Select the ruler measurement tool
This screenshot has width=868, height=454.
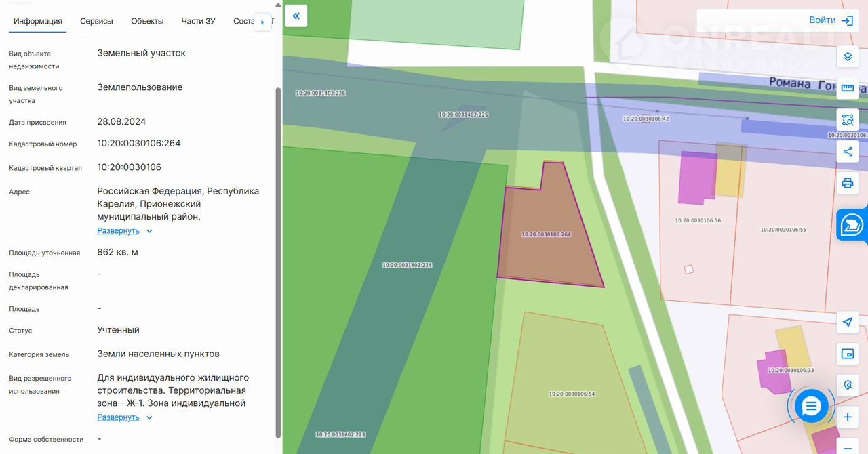[x=847, y=88]
